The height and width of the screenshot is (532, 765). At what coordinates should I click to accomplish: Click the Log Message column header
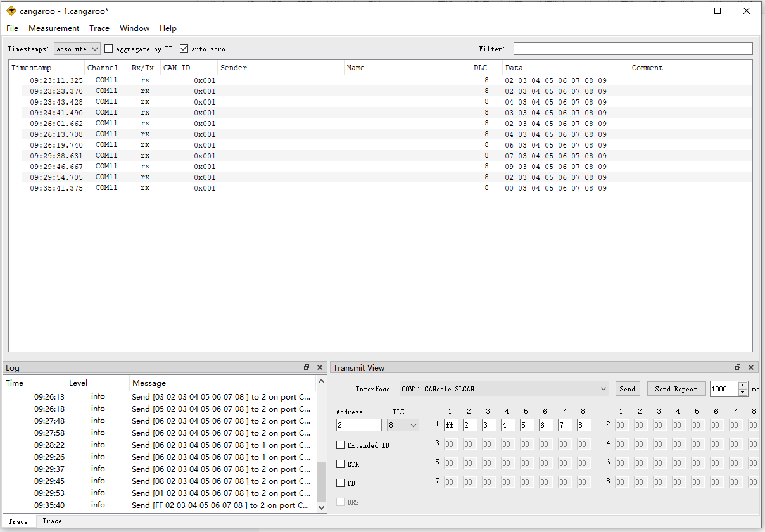(222, 383)
